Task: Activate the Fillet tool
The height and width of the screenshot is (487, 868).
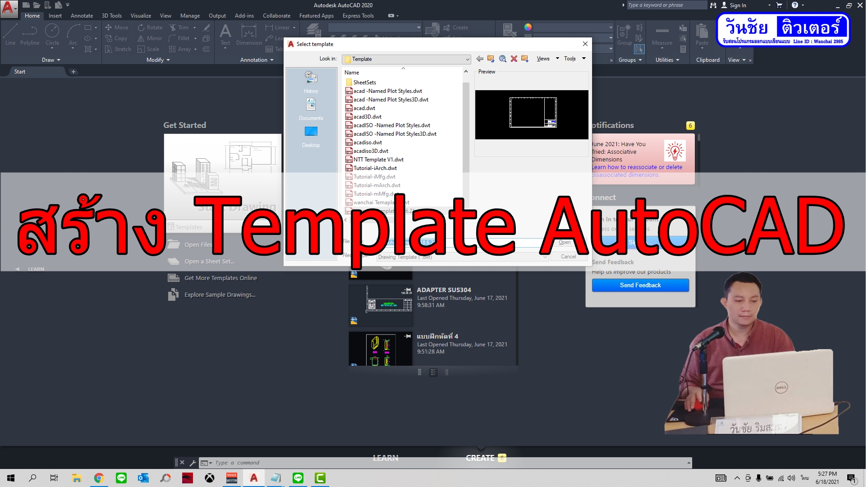Action: [x=179, y=38]
